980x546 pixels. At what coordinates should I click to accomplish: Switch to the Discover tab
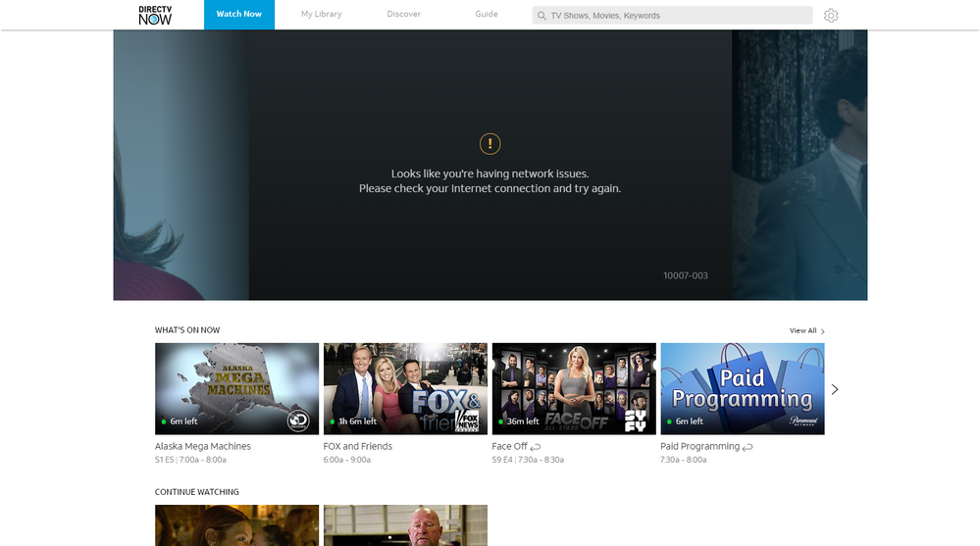coord(404,14)
